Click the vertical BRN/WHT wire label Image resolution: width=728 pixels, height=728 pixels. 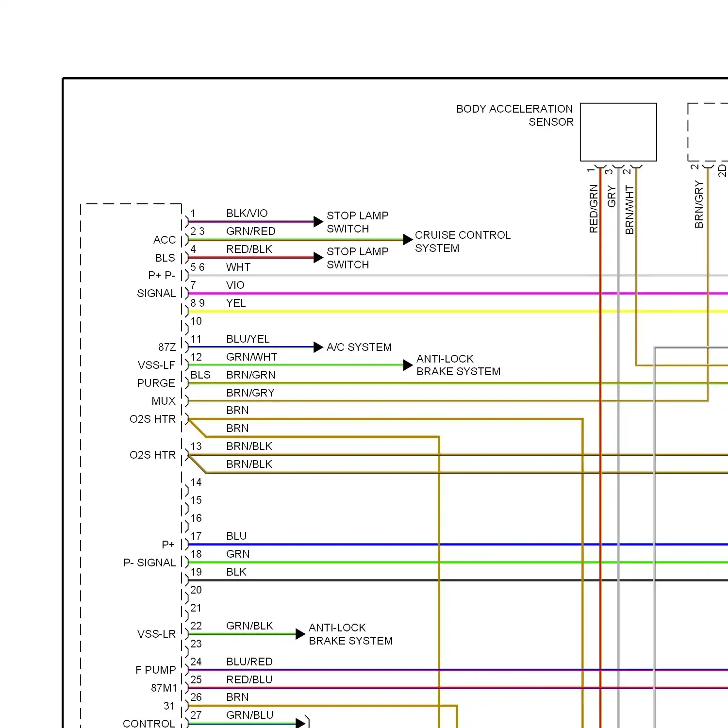click(x=629, y=210)
